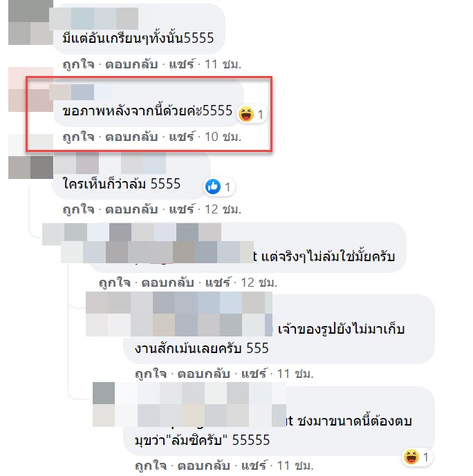Screen dimensions: 473x476
Task: Reply to มีแต่อันเกรียนๆ comment via ตอบกลับ
Action: (131, 64)
